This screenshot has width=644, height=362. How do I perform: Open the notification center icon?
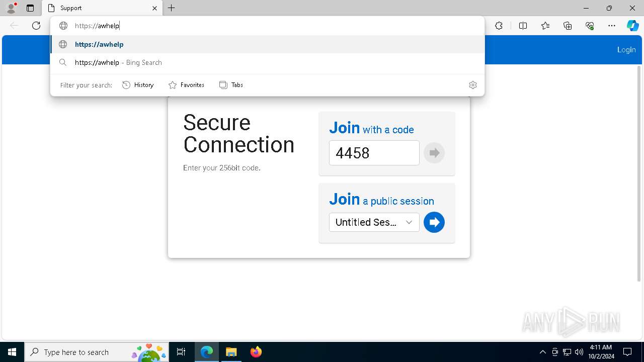(x=627, y=352)
